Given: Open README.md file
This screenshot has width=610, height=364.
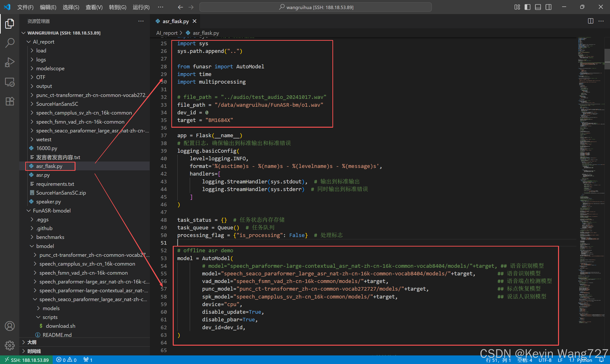Looking at the screenshot, I should tap(85, 335).
